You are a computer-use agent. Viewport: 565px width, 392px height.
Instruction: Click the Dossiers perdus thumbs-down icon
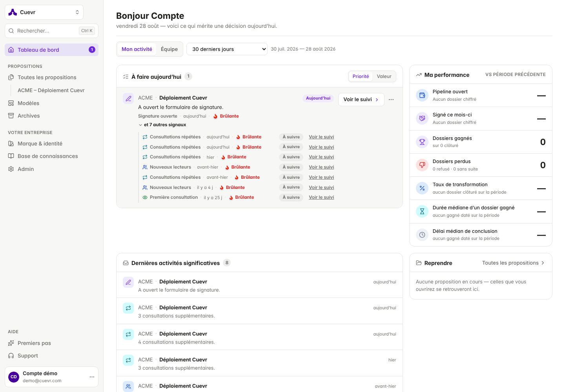click(422, 165)
